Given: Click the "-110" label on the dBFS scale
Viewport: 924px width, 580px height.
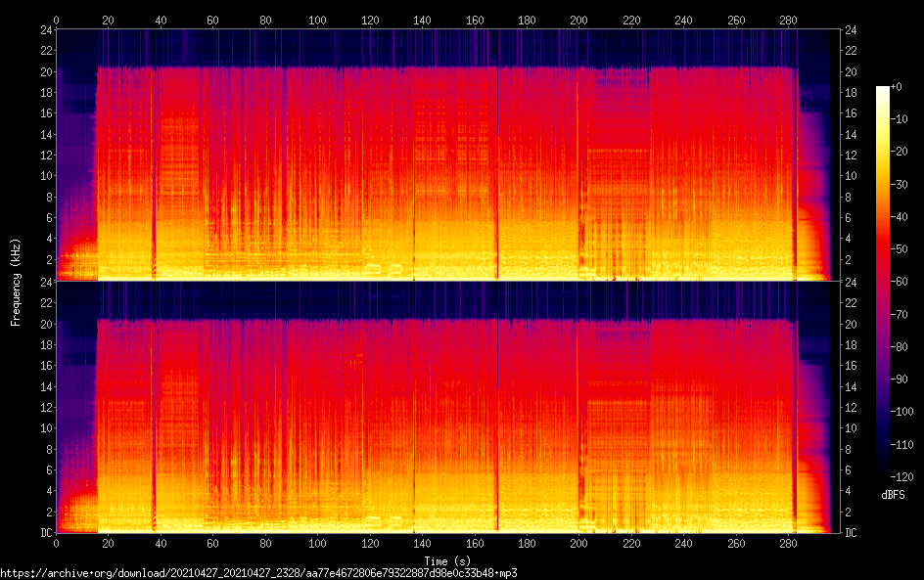Looking at the screenshot, I should [902, 445].
